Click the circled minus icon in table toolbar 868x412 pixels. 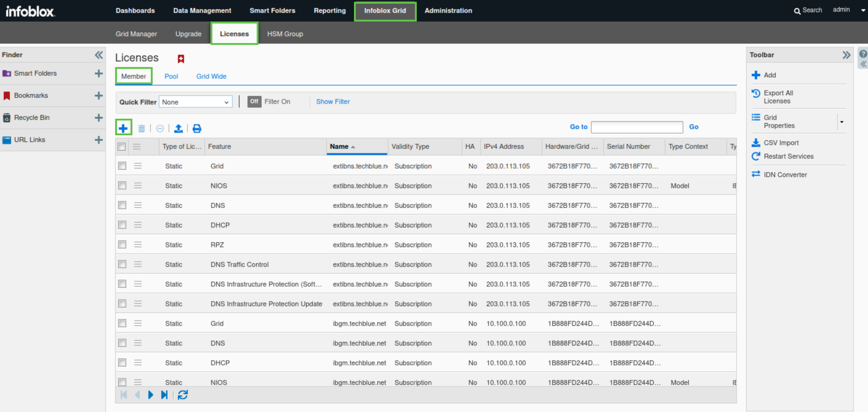pos(160,128)
